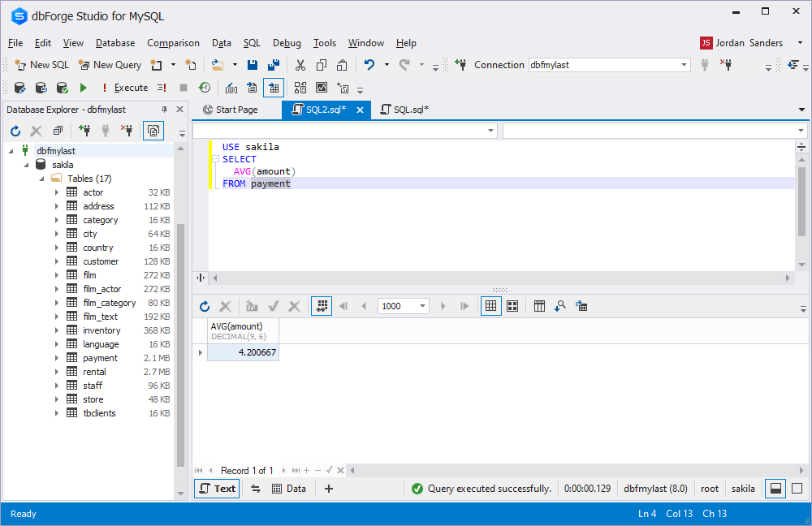This screenshot has height=526, width=812.
Task: Toggle the highlighted Database Explorer toolbar button
Action: click(153, 131)
